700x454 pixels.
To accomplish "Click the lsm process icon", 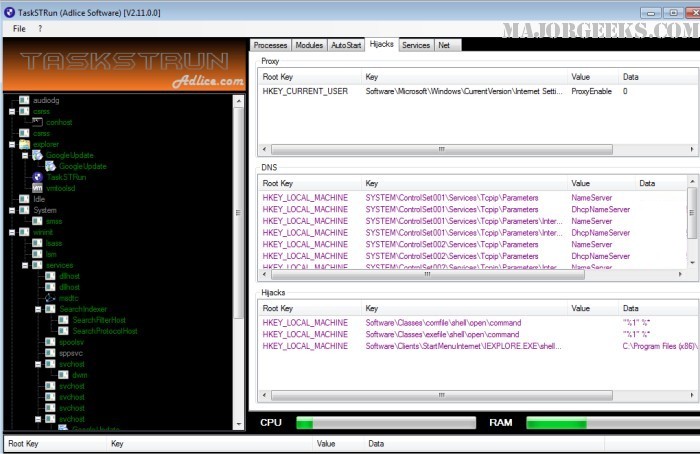I will (x=38, y=254).
